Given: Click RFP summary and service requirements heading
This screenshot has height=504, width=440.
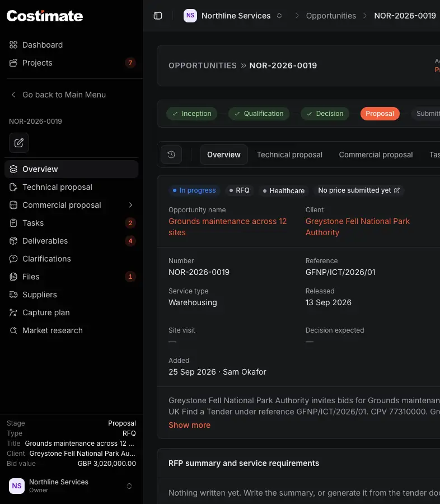Looking at the screenshot, I should tap(244, 463).
